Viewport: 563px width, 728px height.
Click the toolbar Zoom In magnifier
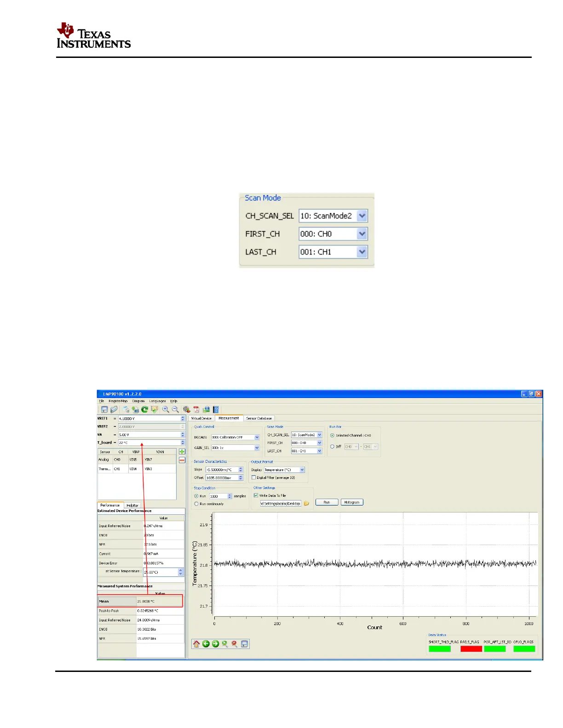166,409
